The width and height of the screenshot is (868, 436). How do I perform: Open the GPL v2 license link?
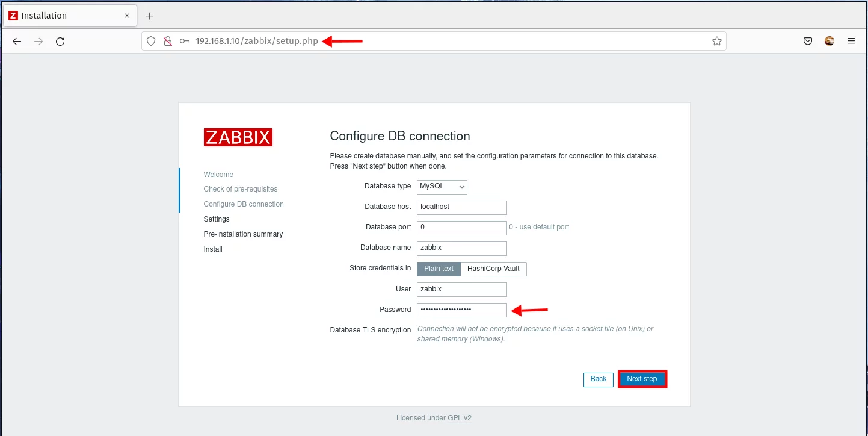(x=460, y=418)
